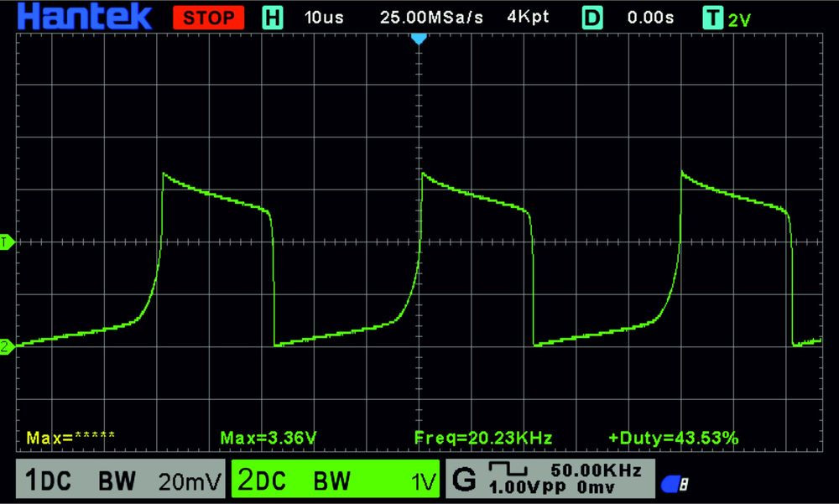This screenshot has height=504, width=839.
Task: Click the blue USB storage icon
Action: pyautogui.click(x=675, y=484)
